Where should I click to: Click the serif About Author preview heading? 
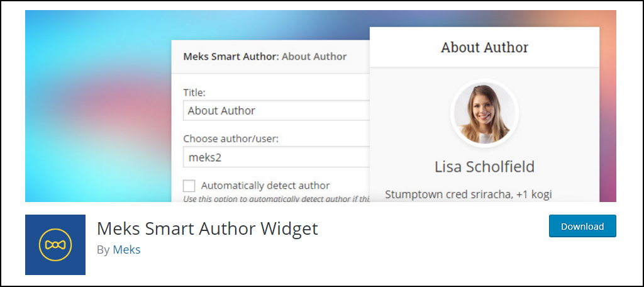coord(485,47)
